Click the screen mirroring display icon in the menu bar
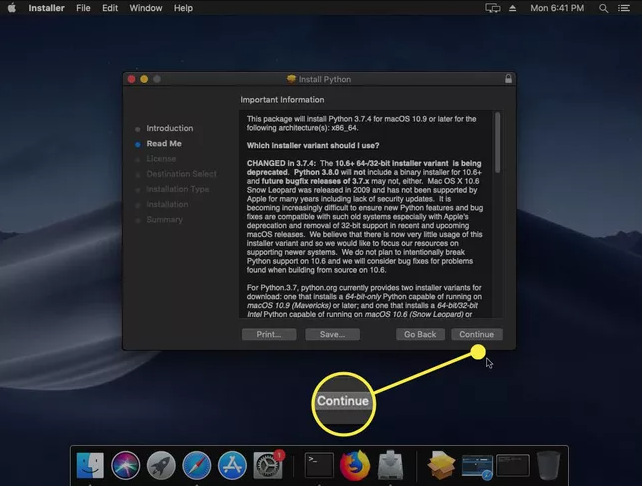642x486 pixels. pos(493,8)
